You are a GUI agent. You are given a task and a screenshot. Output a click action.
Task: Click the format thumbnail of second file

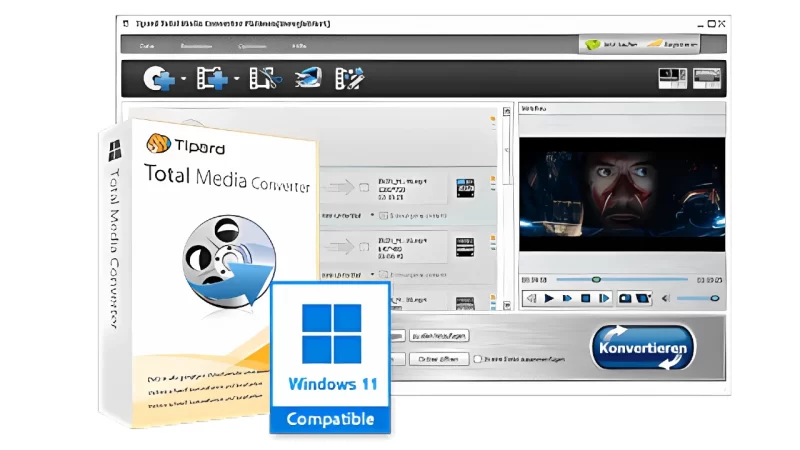coord(465,247)
